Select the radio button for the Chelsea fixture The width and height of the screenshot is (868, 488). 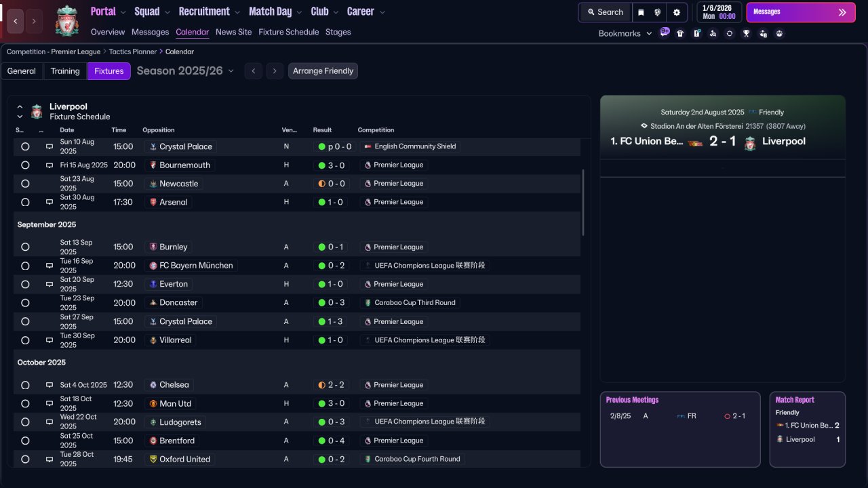(25, 385)
